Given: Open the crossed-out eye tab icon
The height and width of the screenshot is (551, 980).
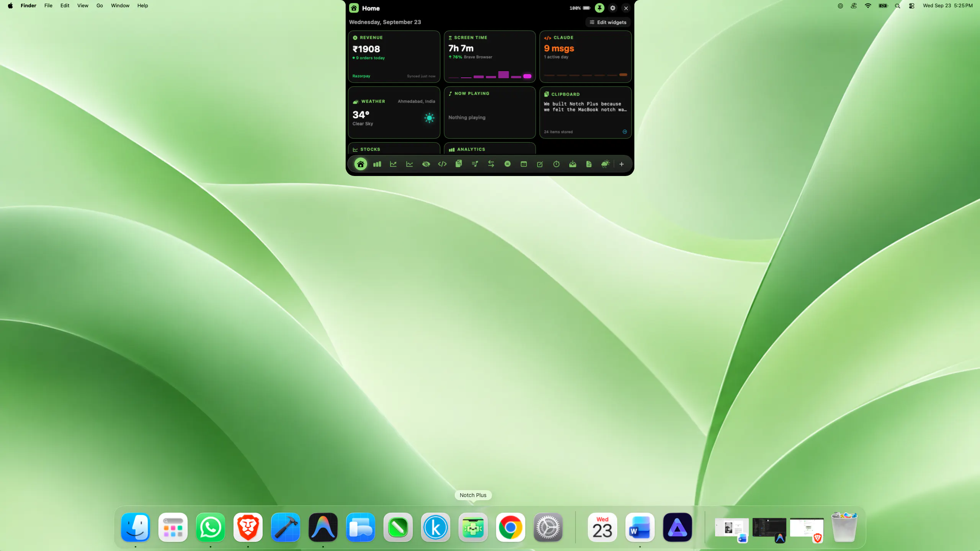Looking at the screenshot, I should [x=426, y=164].
